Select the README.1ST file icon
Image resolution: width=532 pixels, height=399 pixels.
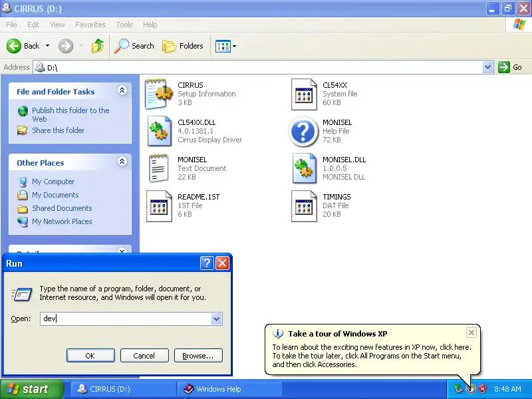coord(159,206)
